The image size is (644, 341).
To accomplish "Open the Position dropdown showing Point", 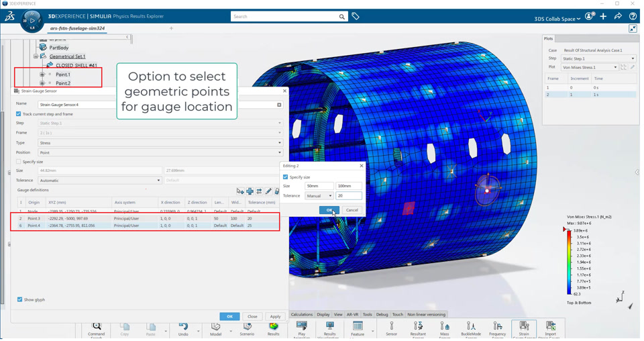I will pos(160,152).
